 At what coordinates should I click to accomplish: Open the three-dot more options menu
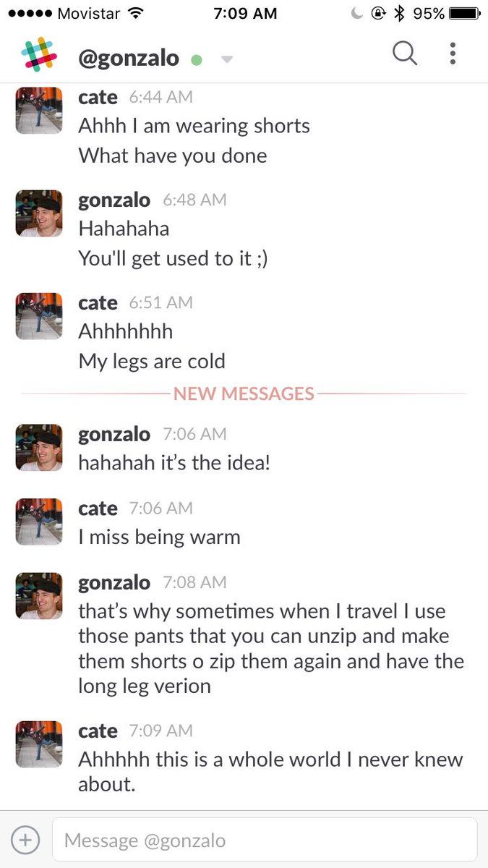(453, 54)
